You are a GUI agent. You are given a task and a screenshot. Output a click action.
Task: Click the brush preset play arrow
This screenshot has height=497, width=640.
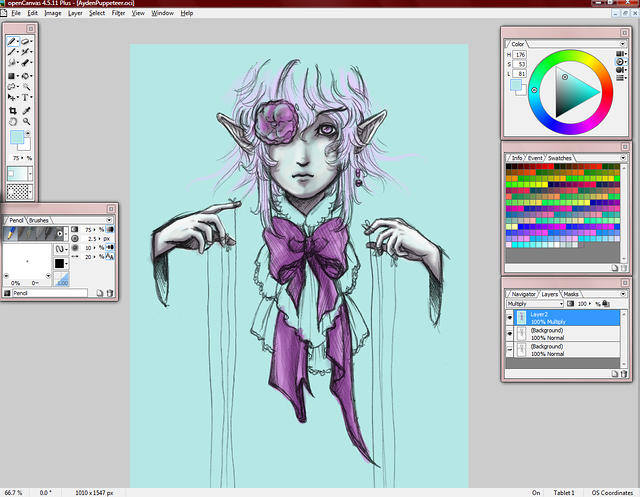click(60, 234)
